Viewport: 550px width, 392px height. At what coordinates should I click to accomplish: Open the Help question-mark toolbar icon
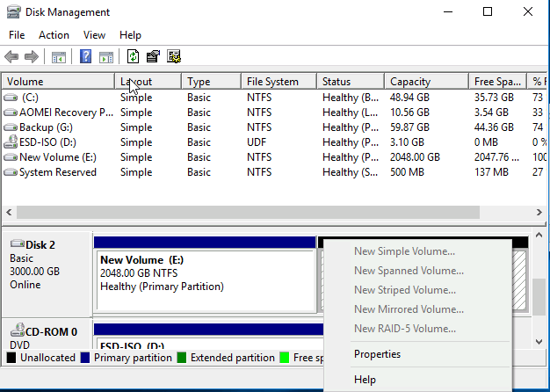pyautogui.click(x=85, y=56)
